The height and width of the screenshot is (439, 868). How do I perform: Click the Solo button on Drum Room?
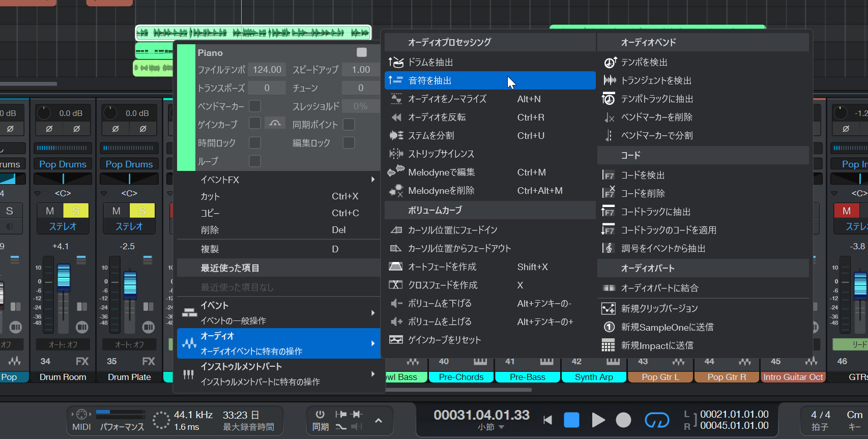[76, 211]
